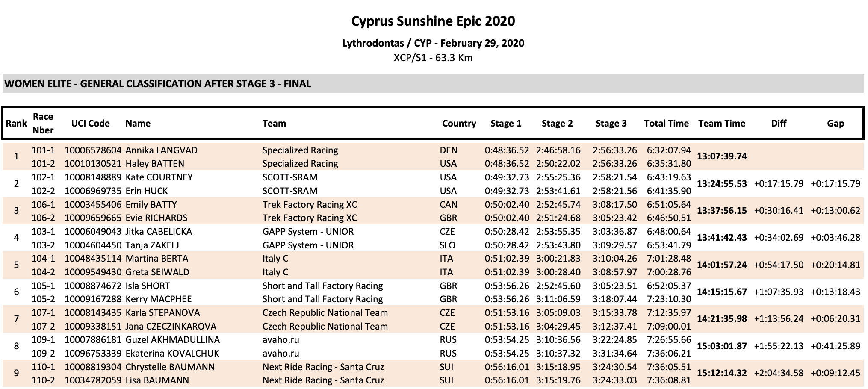The height and width of the screenshot is (389, 868).
Task: Select race number 107-1
Action: [x=43, y=313]
